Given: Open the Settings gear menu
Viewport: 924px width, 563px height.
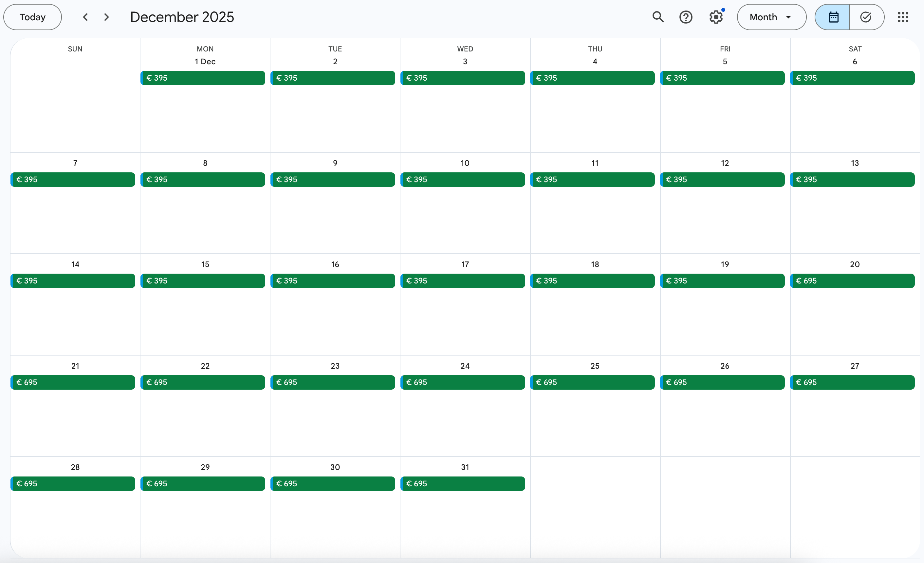Looking at the screenshot, I should click(x=716, y=17).
